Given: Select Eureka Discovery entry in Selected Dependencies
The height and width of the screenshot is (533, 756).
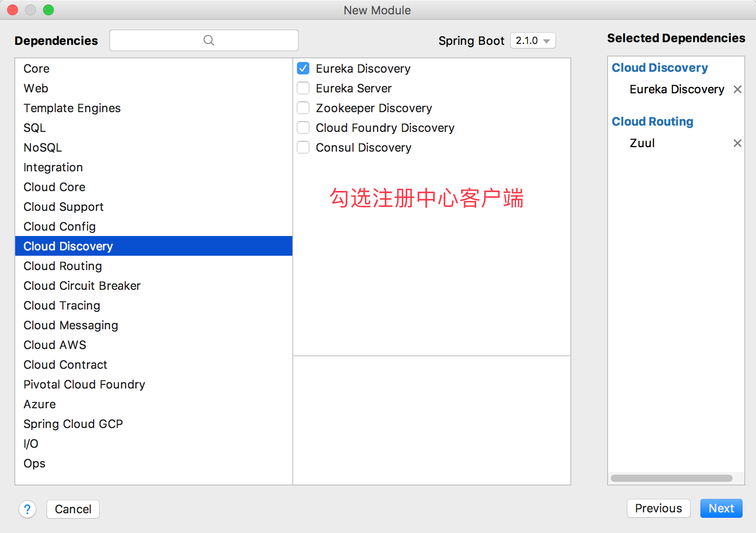Looking at the screenshot, I should pyautogui.click(x=677, y=89).
